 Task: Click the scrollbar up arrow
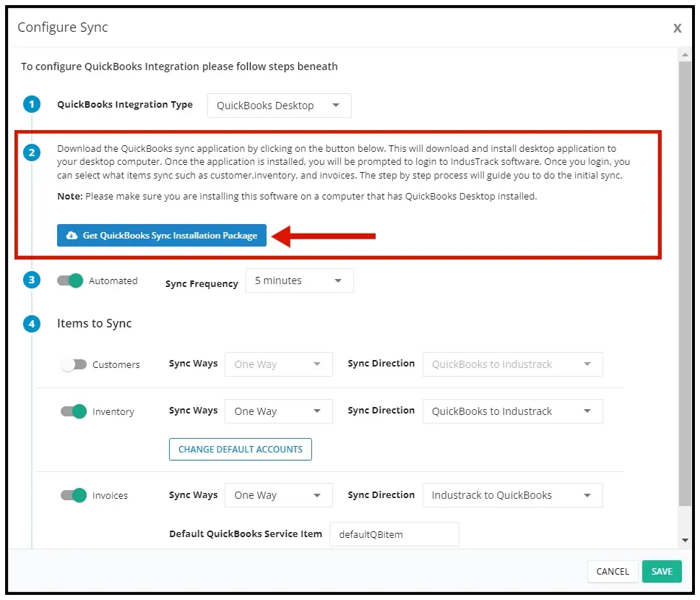point(685,55)
